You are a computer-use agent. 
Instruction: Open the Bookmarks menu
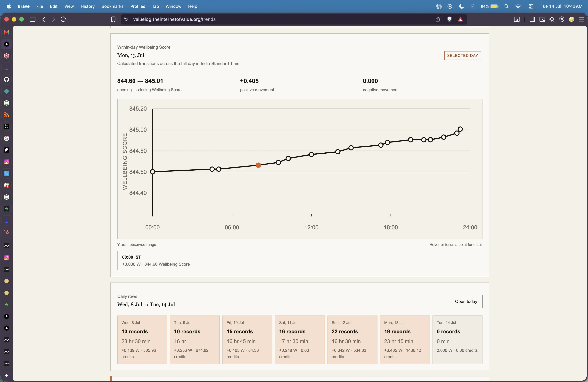tap(112, 6)
